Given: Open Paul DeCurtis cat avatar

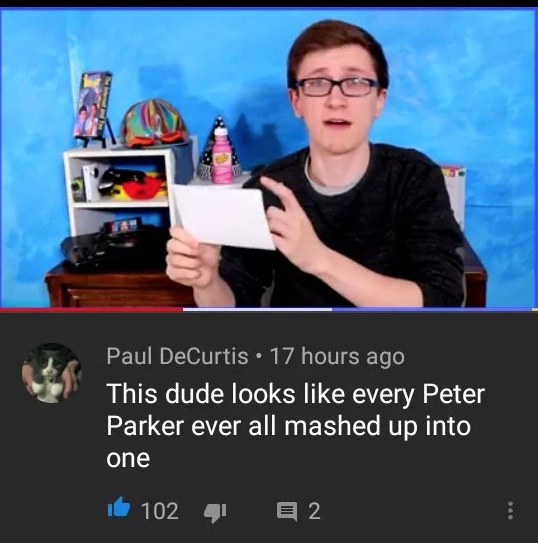Looking at the screenshot, I should click(52, 373).
